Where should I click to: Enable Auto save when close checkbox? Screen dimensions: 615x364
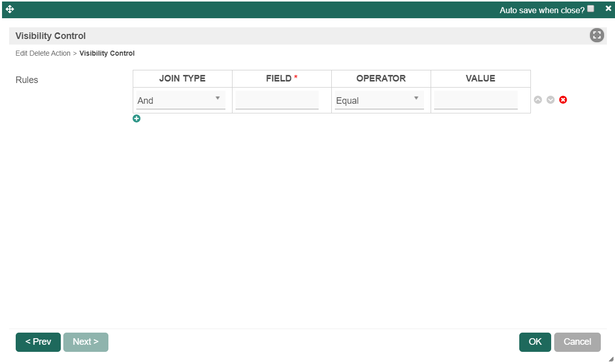591,9
